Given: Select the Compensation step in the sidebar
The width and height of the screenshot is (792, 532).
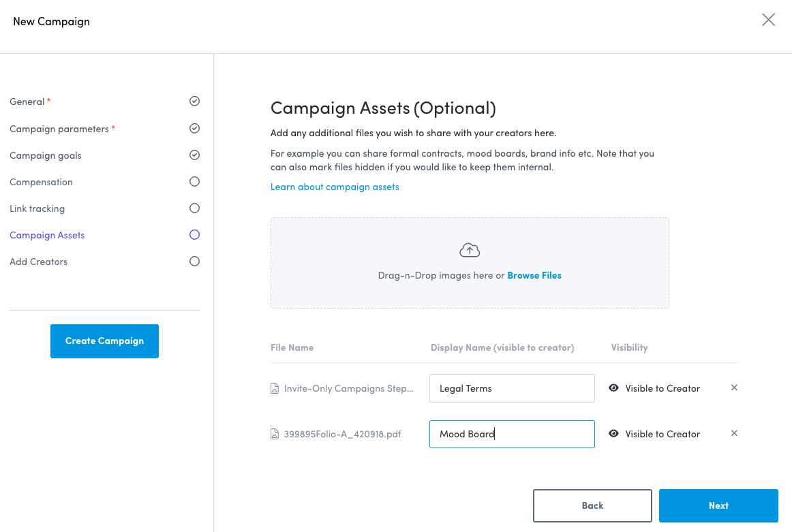Looking at the screenshot, I should point(41,182).
